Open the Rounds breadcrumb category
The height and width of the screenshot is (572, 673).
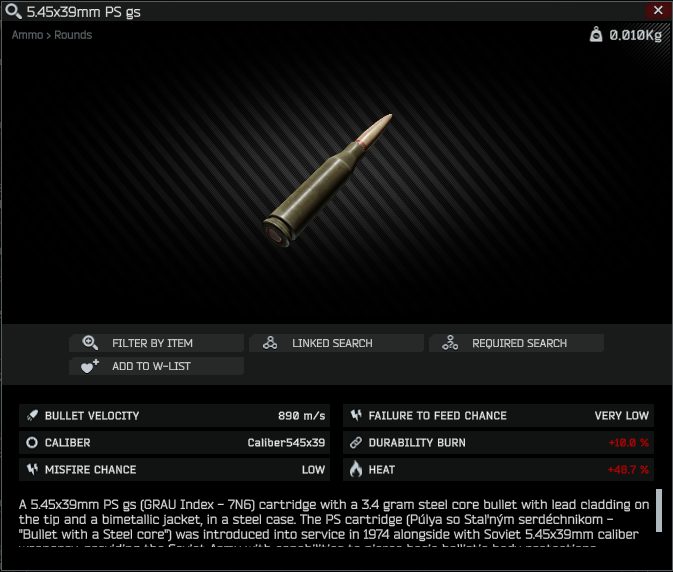coord(73,35)
